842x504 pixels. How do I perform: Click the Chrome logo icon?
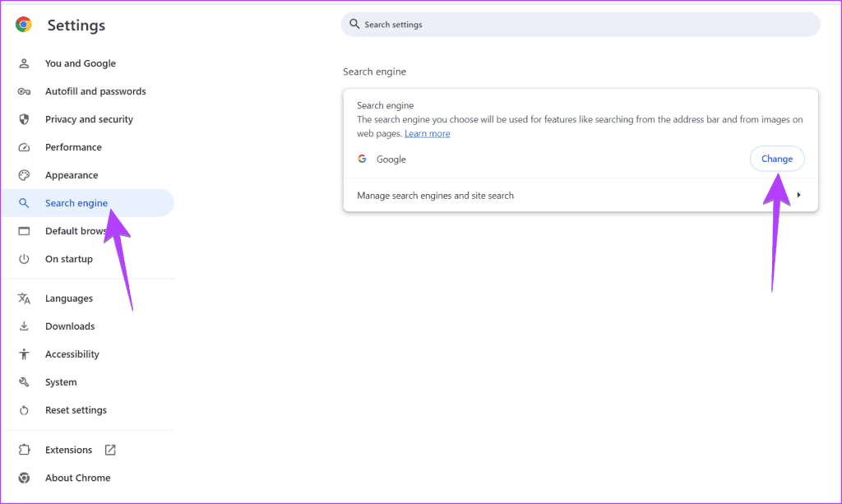(x=24, y=25)
